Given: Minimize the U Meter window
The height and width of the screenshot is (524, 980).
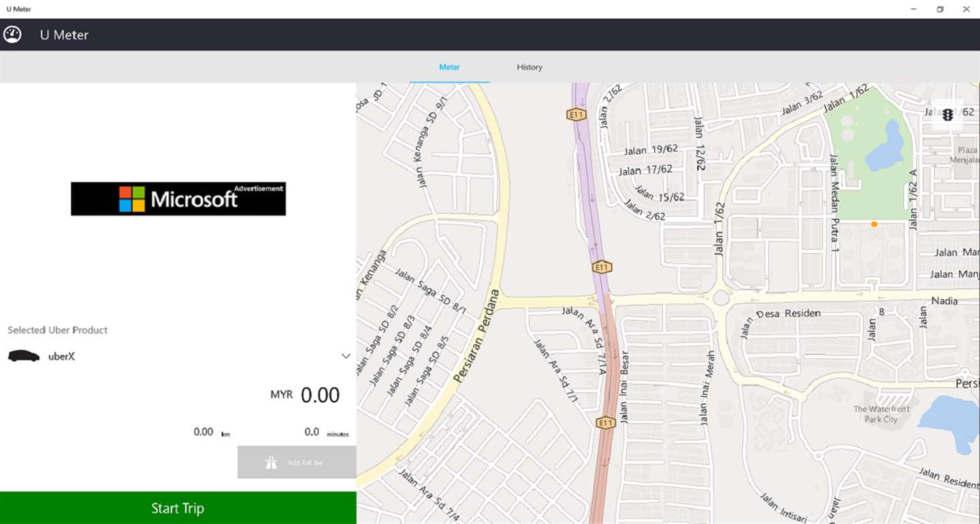Looking at the screenshot, I should click(x=913, y=9).
